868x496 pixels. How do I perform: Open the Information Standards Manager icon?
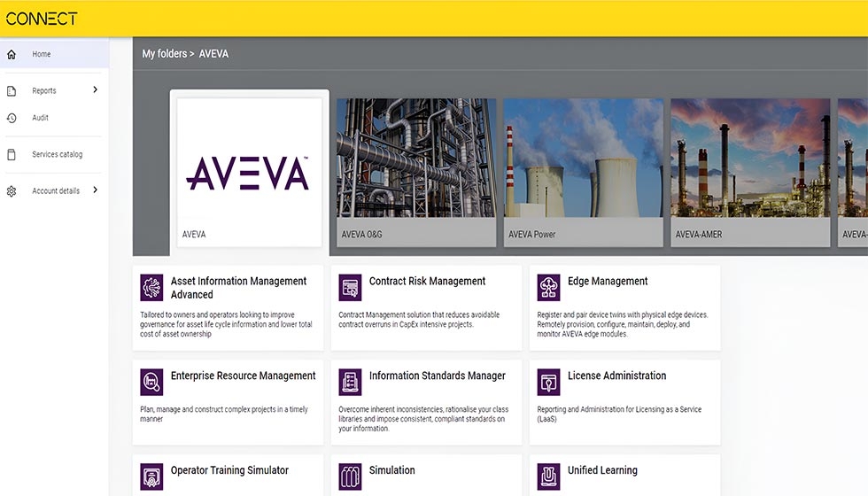coord(350,382)
